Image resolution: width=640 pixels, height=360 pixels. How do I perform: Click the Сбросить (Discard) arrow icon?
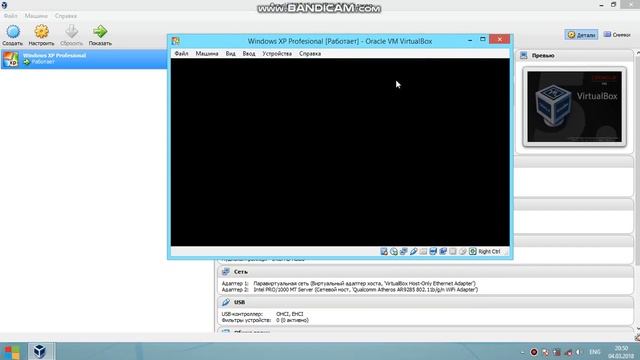point(71,31)
